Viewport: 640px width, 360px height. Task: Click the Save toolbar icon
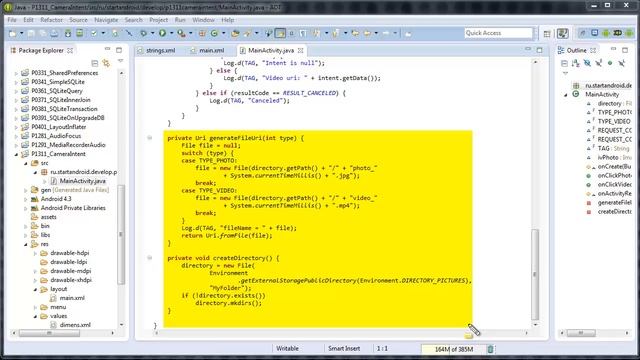(x=31, y=34)
